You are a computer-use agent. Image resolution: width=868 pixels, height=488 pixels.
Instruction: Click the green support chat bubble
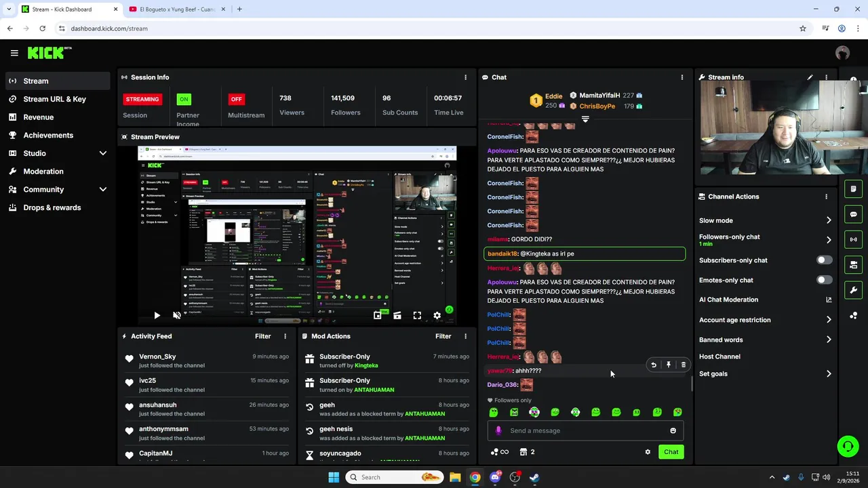tap(848, 446)
